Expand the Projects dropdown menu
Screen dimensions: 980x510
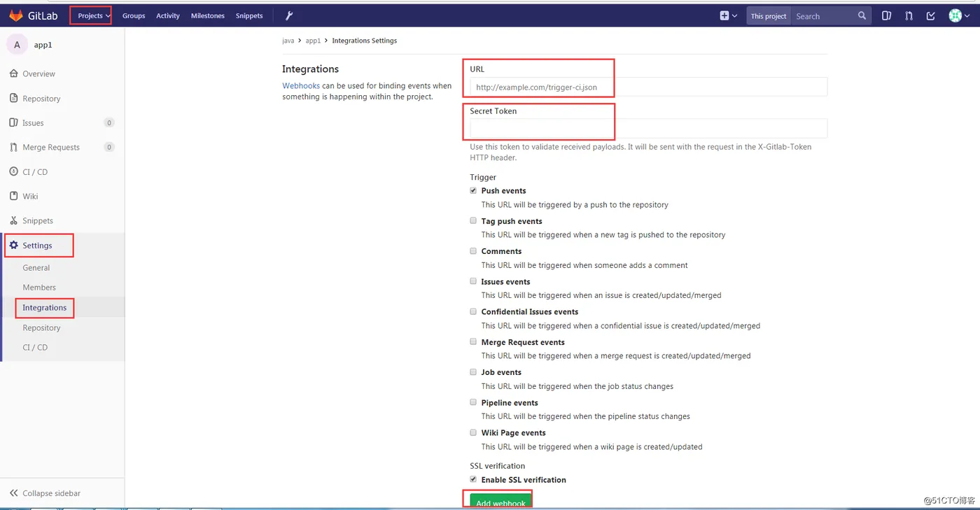coord(94,15)
